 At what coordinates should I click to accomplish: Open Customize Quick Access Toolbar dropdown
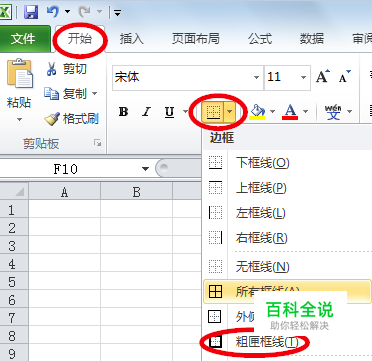[x=117, y=13]
